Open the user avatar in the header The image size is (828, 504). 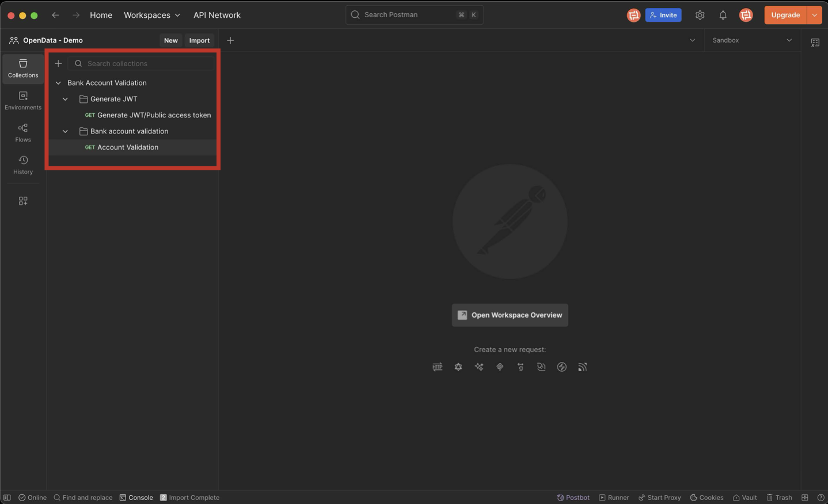coord(746,15)
